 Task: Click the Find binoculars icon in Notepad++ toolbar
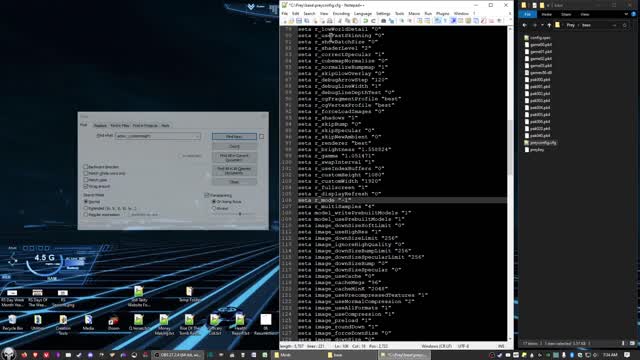[384, 21]
